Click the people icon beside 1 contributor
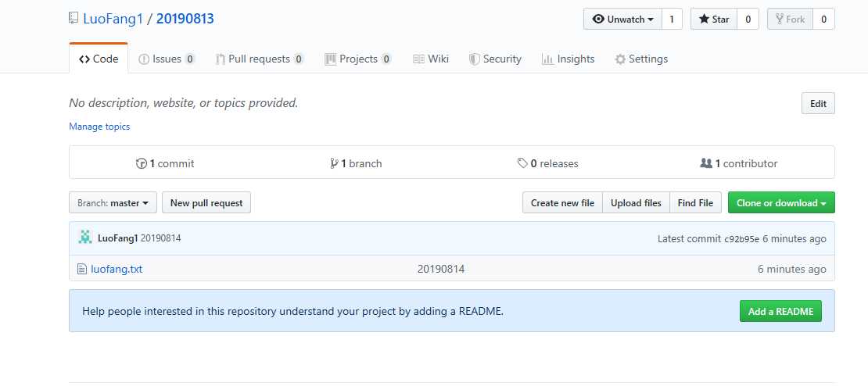 click(706, 163)
